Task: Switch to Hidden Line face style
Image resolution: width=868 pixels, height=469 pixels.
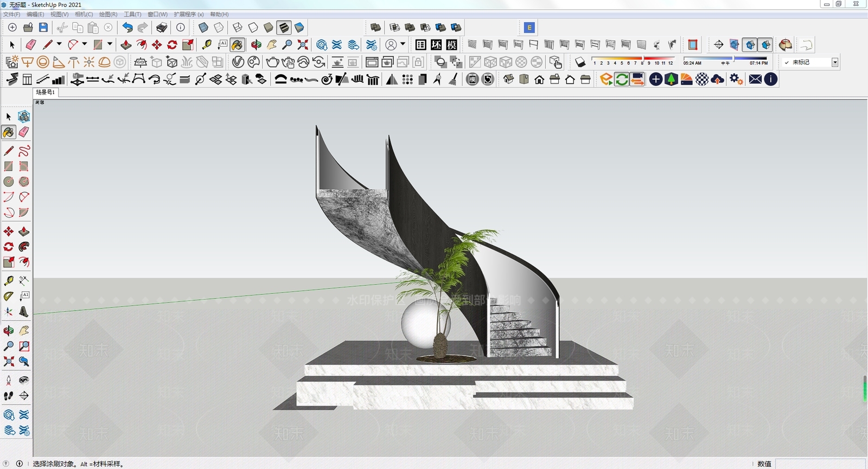Action: (x=253, y=28)
